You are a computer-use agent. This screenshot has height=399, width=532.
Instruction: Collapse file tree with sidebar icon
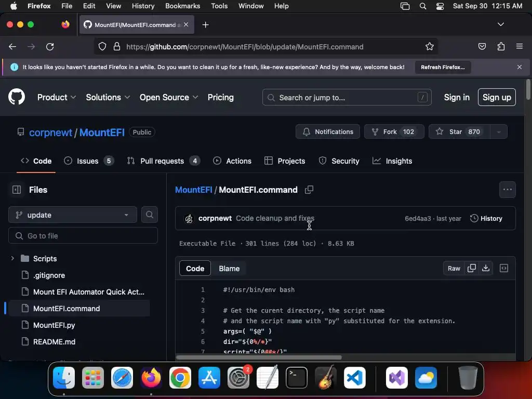[x=17, y=190]
